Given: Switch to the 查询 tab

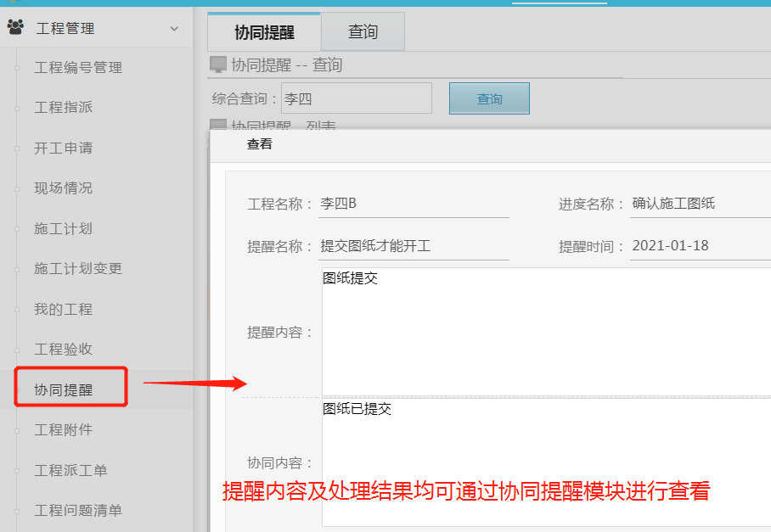Looking at the screenshot, I should coord(363,32).
